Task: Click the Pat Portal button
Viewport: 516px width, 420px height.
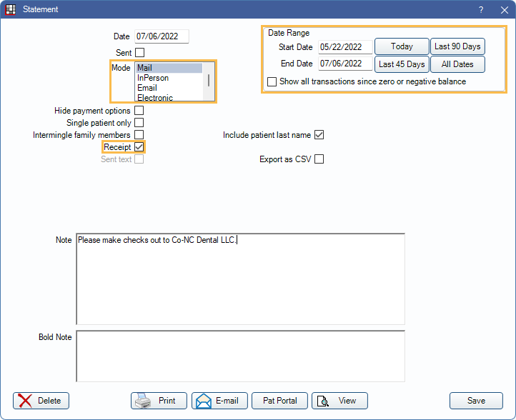Action: tap(279, 401)
